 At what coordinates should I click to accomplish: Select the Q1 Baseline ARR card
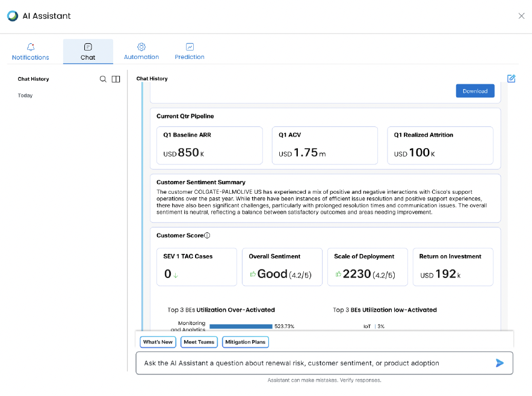[x=209, y=146]
